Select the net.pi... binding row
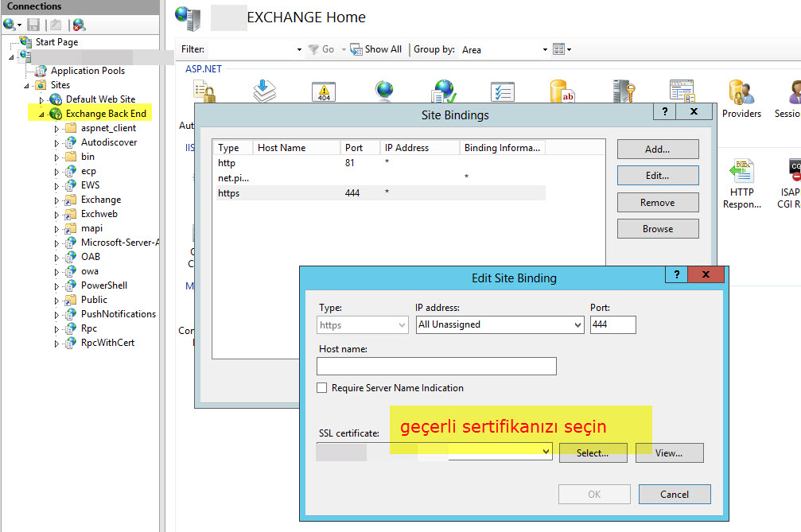This screenshot has width=801, height=532. (380, 177)
